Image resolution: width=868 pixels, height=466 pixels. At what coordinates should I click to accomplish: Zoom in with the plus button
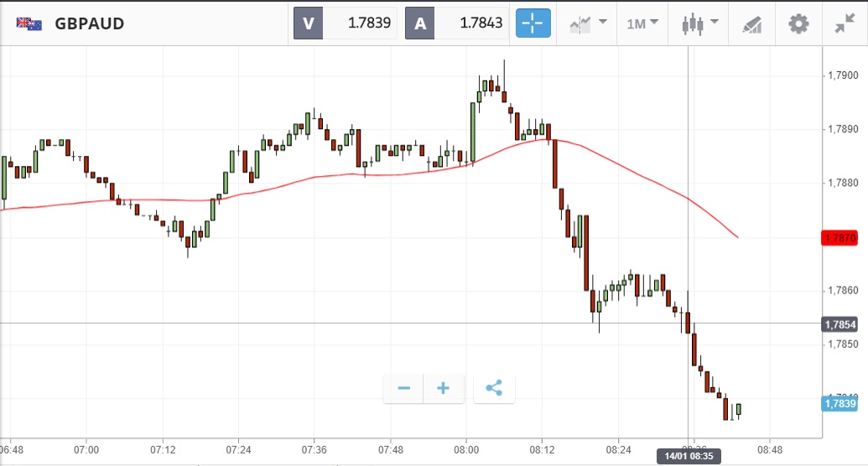pyautogui.click(x=444, y=388)
